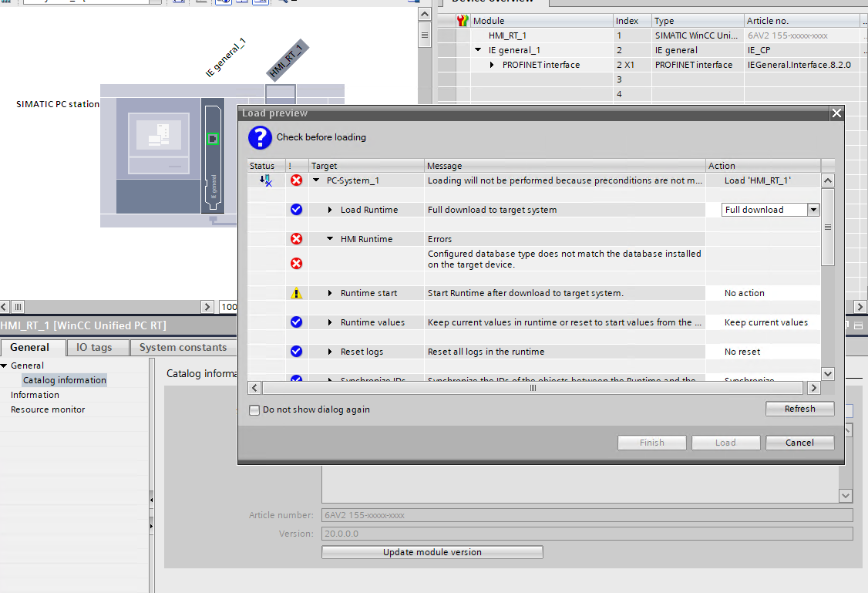Cancel the Load preview dialog
The image size is (868, 593).
[799, 443]
